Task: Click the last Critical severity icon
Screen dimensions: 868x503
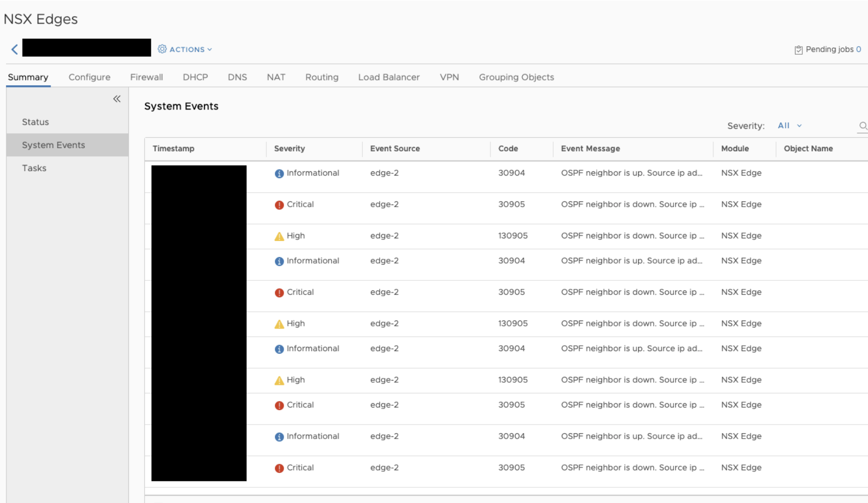Action: click(x=279, y=468)
